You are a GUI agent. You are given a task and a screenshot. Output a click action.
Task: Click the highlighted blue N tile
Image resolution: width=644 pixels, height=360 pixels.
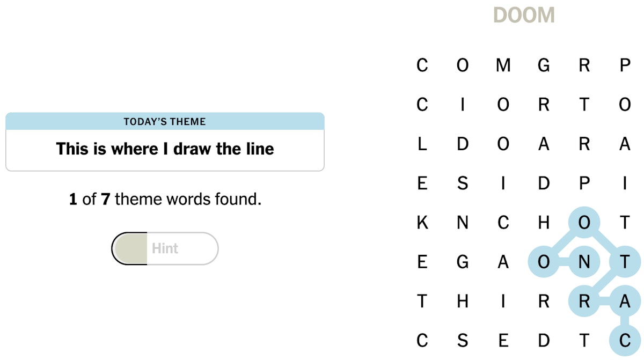tap(584, 262)
